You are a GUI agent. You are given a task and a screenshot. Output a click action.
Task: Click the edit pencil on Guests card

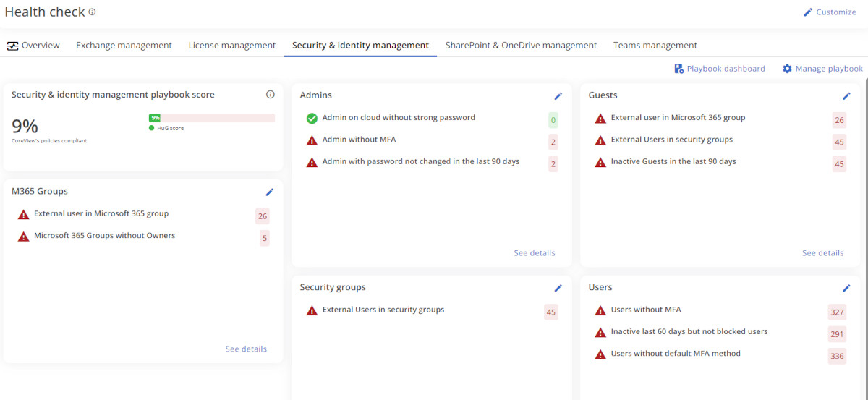point(846,96)
